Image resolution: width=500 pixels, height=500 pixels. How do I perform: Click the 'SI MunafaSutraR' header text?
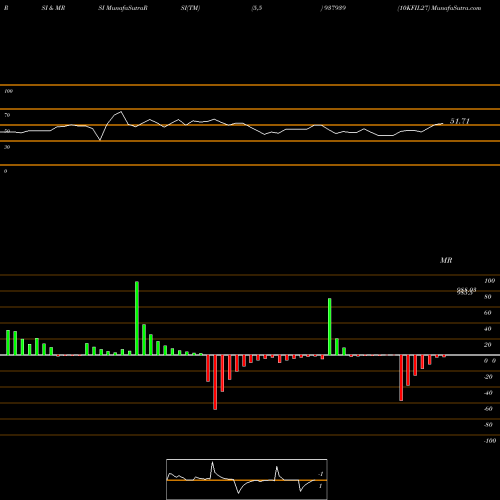pos(123,8)
